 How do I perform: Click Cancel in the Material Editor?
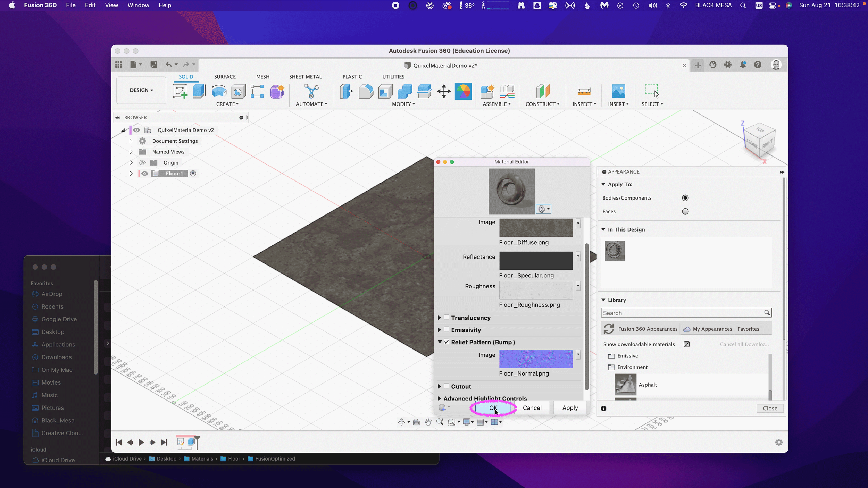click(x=532, y=408)
